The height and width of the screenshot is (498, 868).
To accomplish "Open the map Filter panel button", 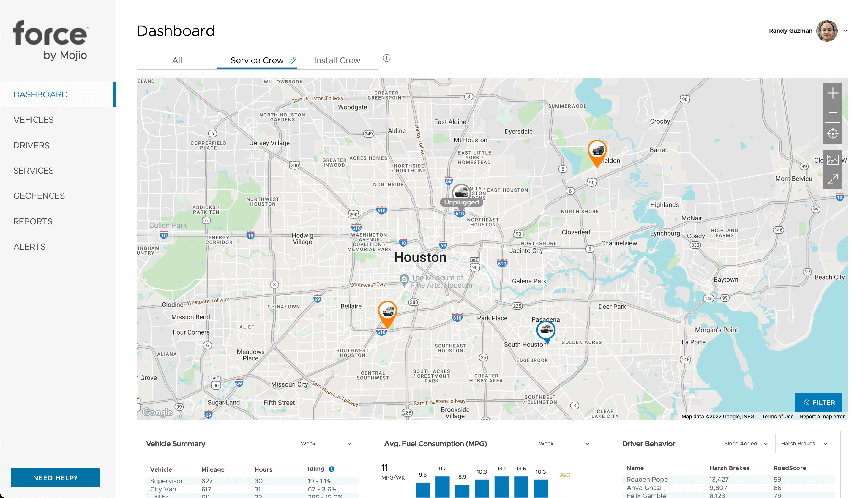I will (x=818, y=403).
